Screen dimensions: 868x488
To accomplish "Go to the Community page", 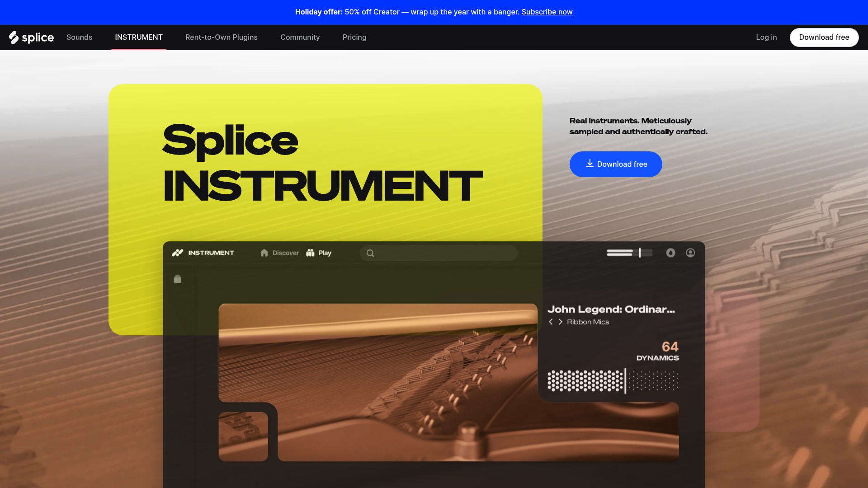I will coord(300,38).
